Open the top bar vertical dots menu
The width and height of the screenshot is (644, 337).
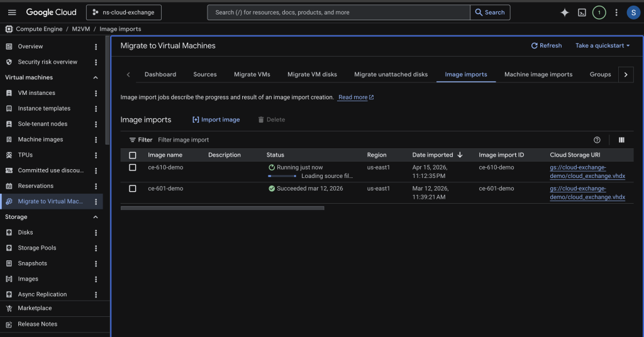[x=616, y=13]
